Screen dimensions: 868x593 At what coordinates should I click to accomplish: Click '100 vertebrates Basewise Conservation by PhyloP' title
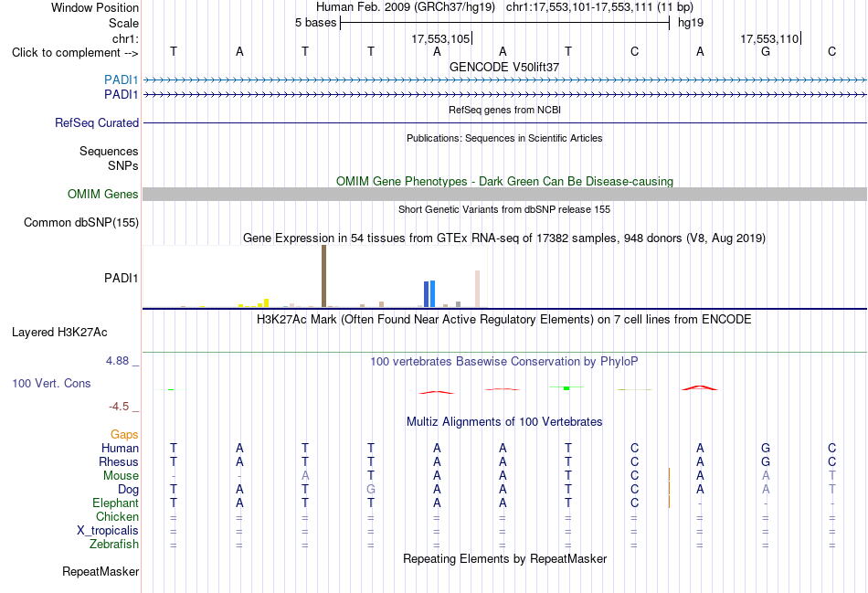coord(504,362)
